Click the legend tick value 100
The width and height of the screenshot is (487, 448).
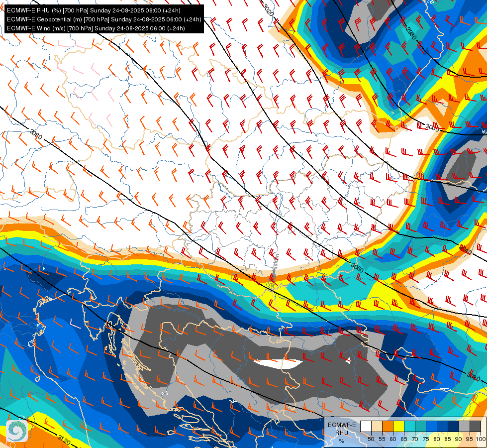pyautogui.click(x=481, y=439)
